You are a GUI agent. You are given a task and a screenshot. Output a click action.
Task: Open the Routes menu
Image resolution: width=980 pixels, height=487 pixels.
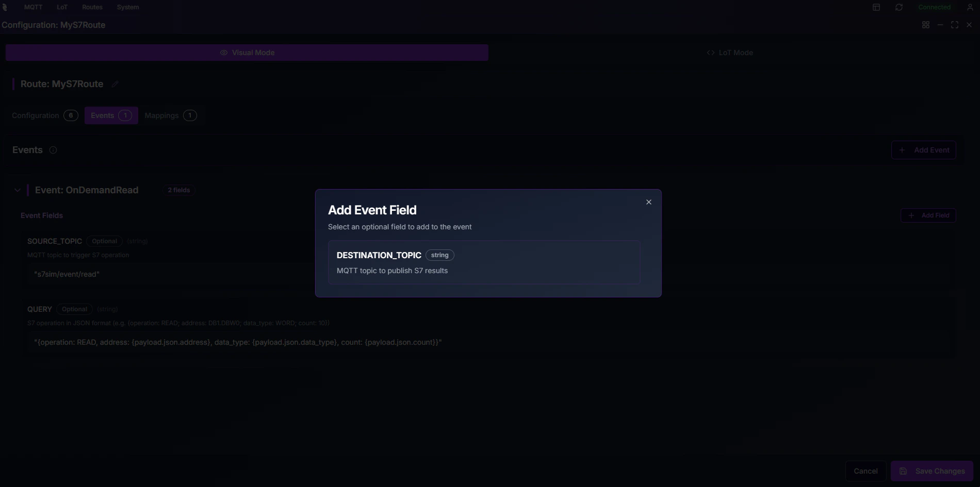click(x=92, y=7)
